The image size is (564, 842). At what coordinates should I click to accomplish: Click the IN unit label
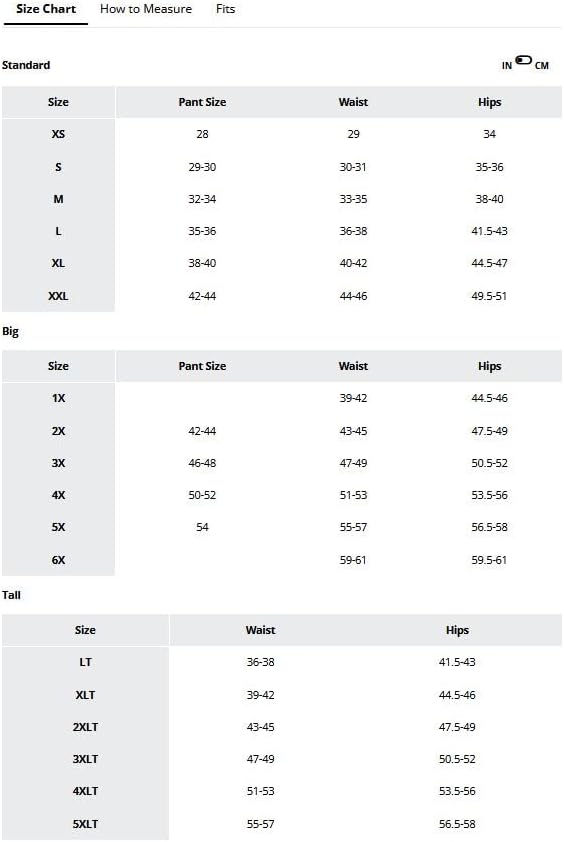pyautogui.click(x=507, y=66)
